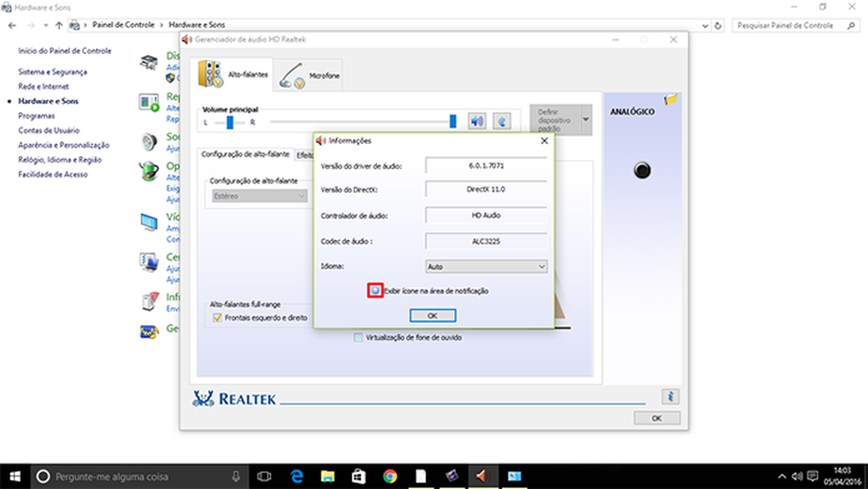868x489 pixels.
Task: Click the Microfone microphone icon
Action: (x=292, y=75)
